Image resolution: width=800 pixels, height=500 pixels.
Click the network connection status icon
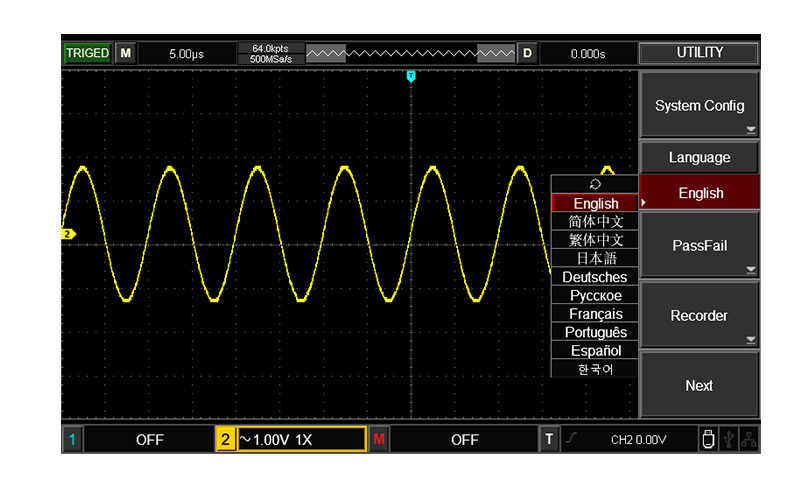[747, 439]
